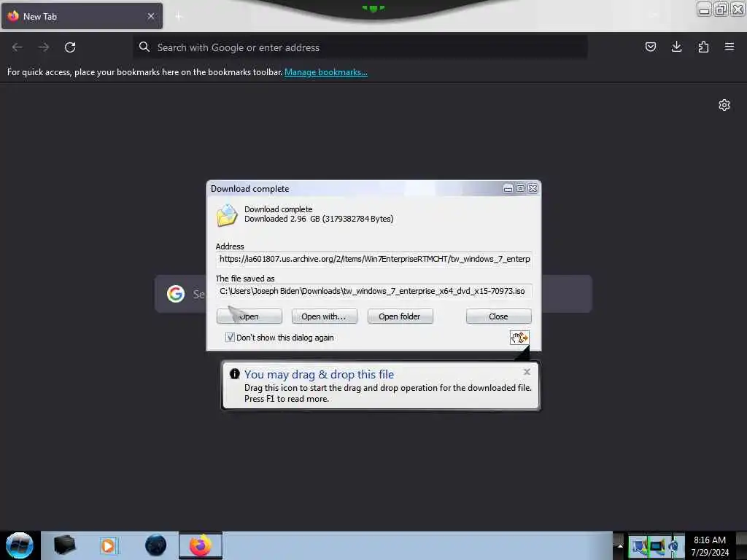The width and height of the screenshot is (747, 560).
Task: Open the Firefox downloads panel
Action: point(676,47)
